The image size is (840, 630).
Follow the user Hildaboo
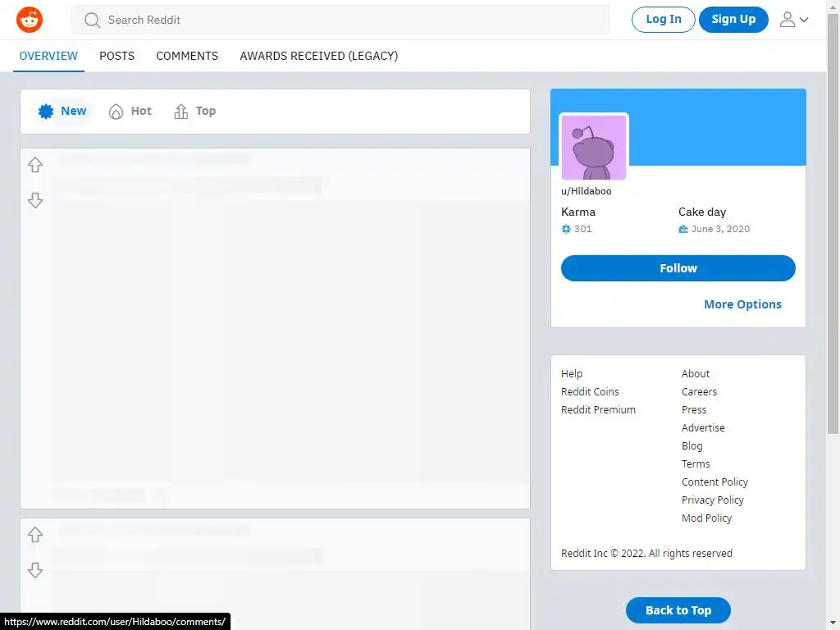click(678, 268)
